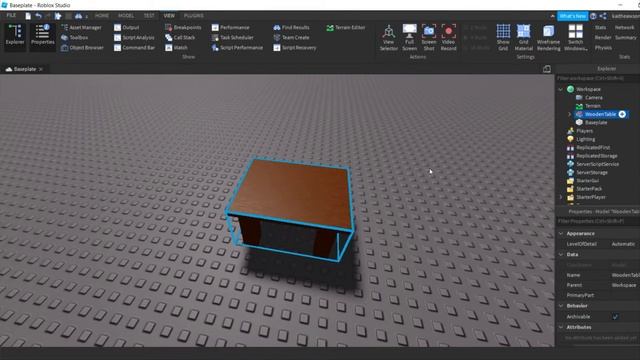Open the Grid Material setting

[523, 38]
